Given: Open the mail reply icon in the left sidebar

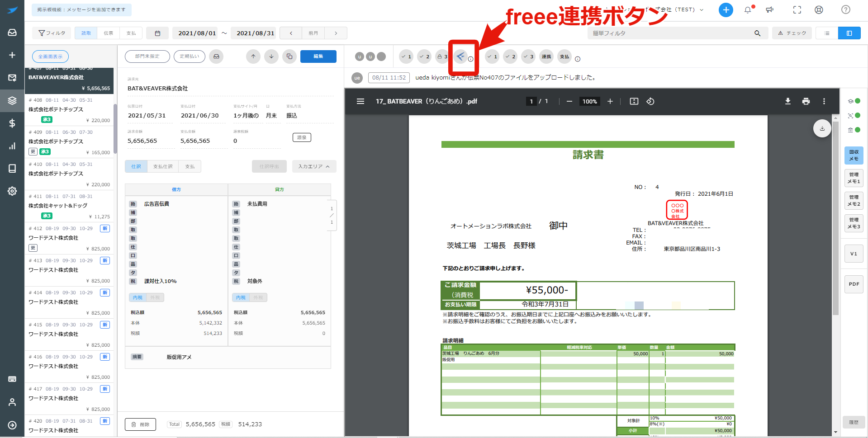Looking at the screenshot, I should (12, 78).
